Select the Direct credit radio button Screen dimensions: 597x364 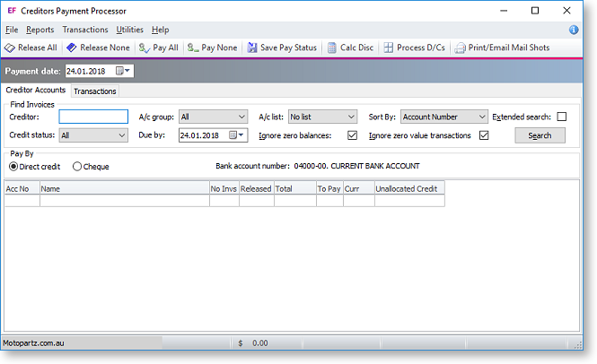point(13,167)
